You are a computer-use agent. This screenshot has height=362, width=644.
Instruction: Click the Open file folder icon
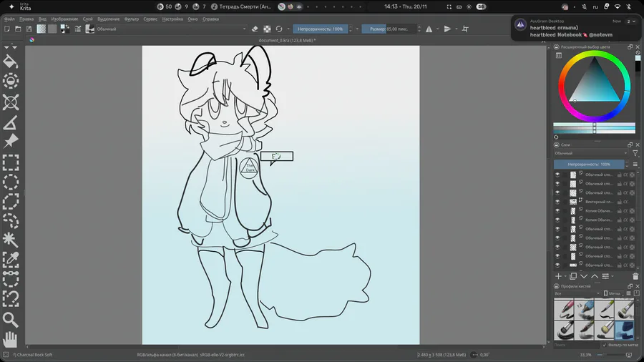[18, 29]
